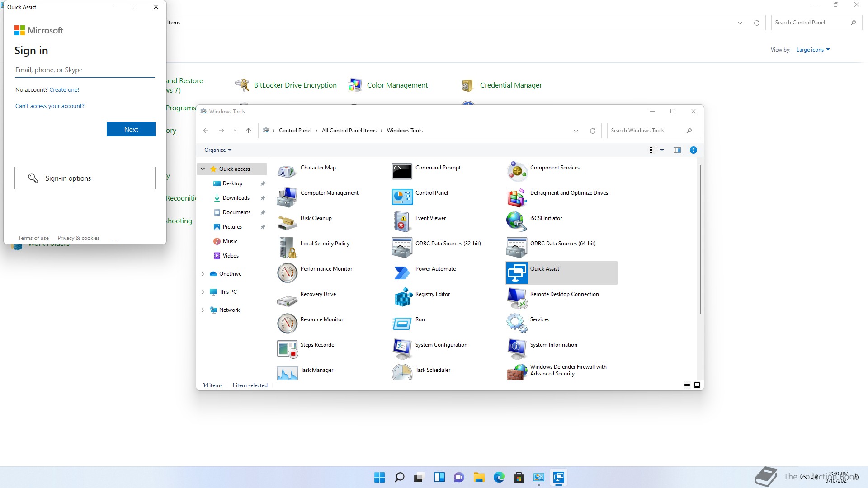Open ODBC Data Sources (32-bit) icon
The width and height of the screenshot is (868, 488).
[x=402, y=248]
